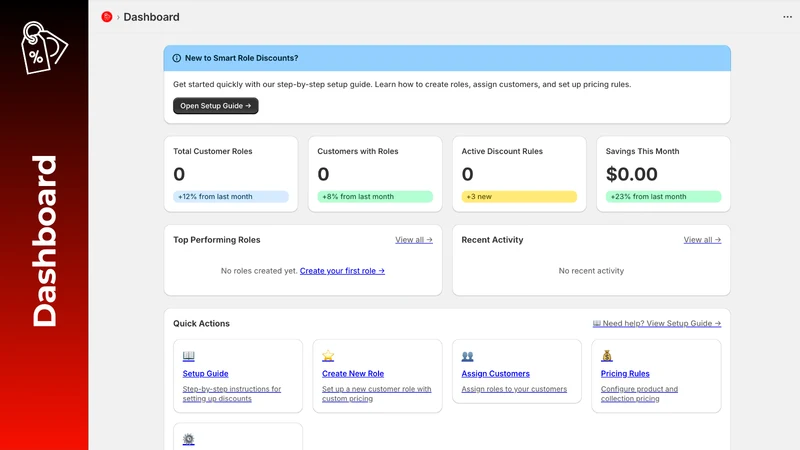
Task: Click the Total Customer Roles stat card
Action: (x=231, y=174)
